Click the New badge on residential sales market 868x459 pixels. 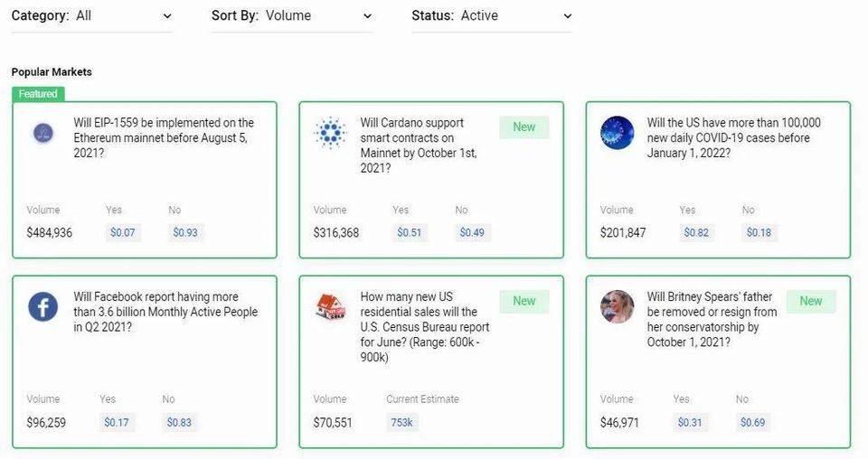coord(524,302)
